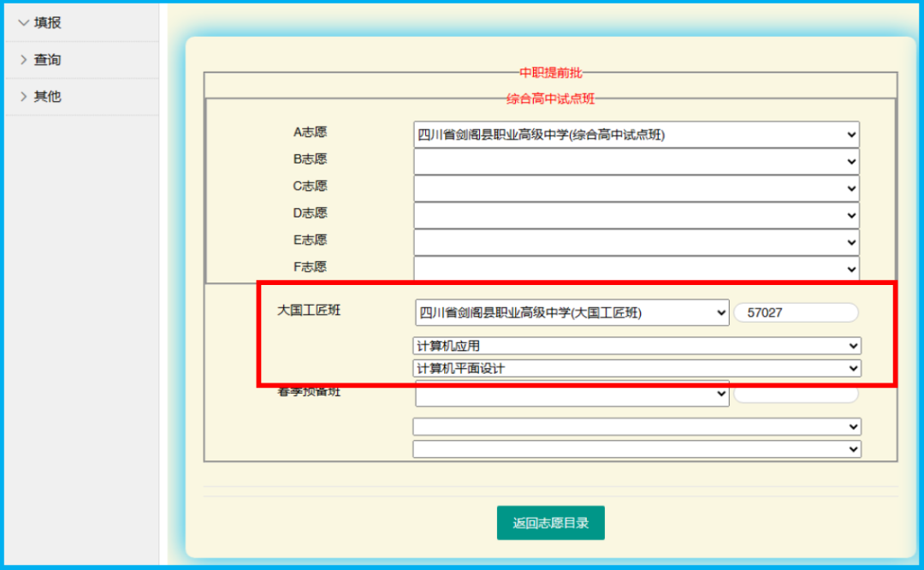Open the B志愿 dropdown

tap(636, 161)
